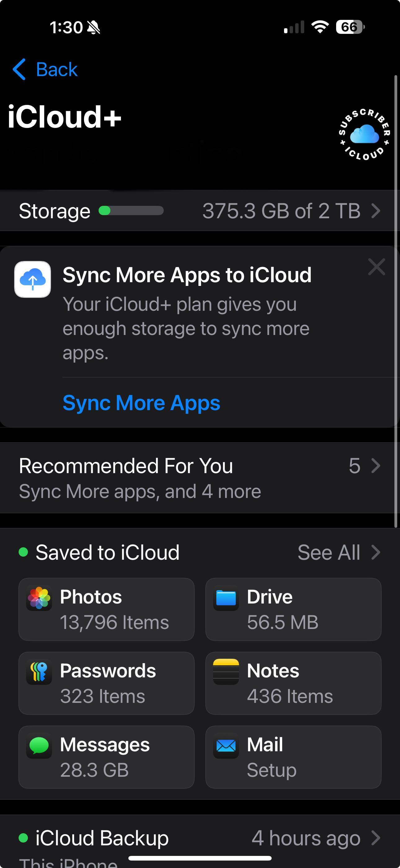The height and width of the screenshot is (868, 400).
Task: Expand See All saved apps
Action: [338, 553]
